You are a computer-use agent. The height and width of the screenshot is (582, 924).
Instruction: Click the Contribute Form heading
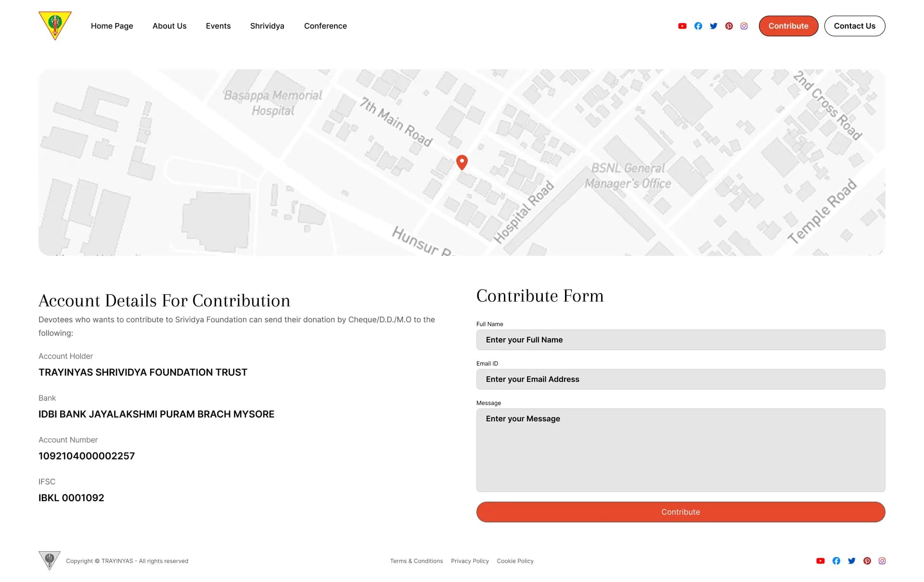coord(540,296)
